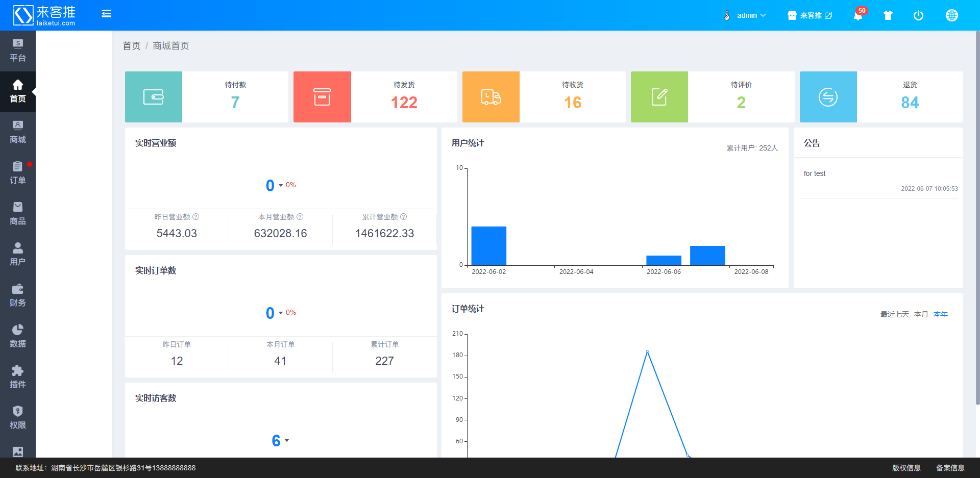Click the shirt theme icon in header
The image size is (980, 478).
[x=888, y=15]
